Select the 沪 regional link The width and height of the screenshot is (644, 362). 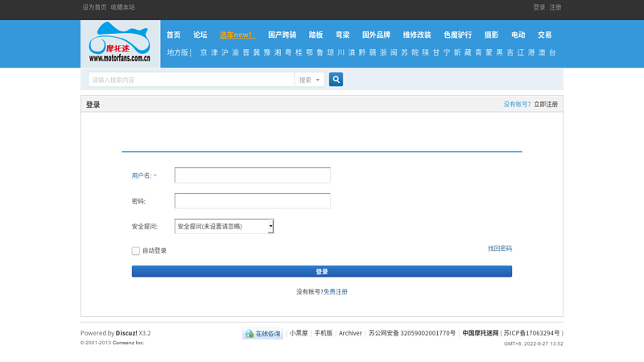pos(225,52)
